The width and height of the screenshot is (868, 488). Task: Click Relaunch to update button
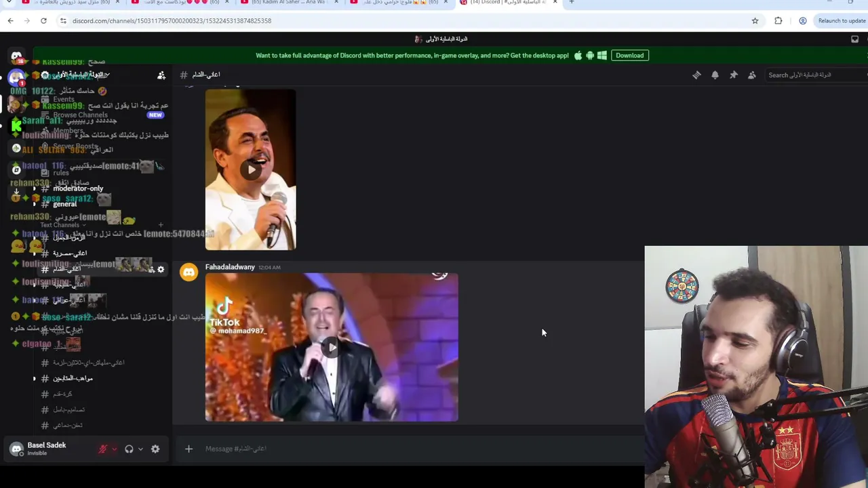[842, 21]
